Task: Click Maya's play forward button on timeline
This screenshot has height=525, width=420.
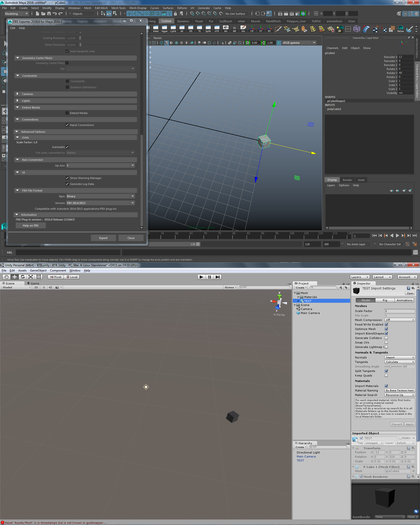Action: (x=397, y=235)
